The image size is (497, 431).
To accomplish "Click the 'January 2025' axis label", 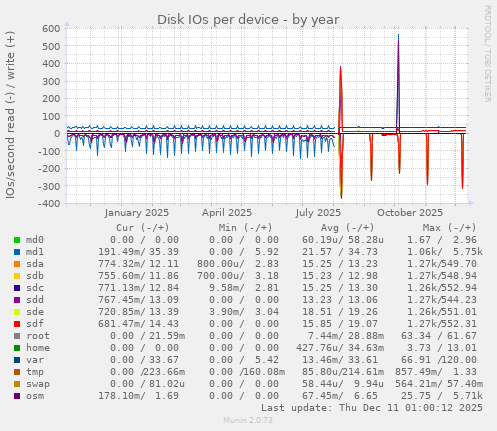I will click(x=137, y=213).
